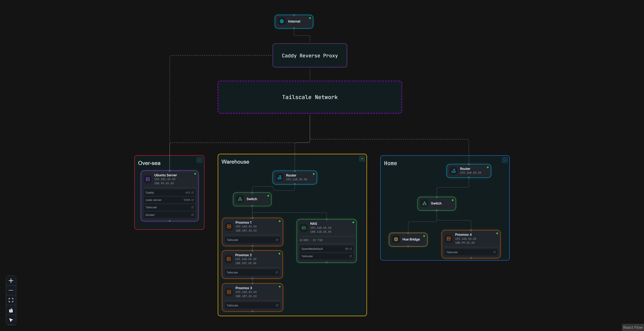The image size is (644, 331).
Task: Click the code-server service row label
Action: coord(153,200)
